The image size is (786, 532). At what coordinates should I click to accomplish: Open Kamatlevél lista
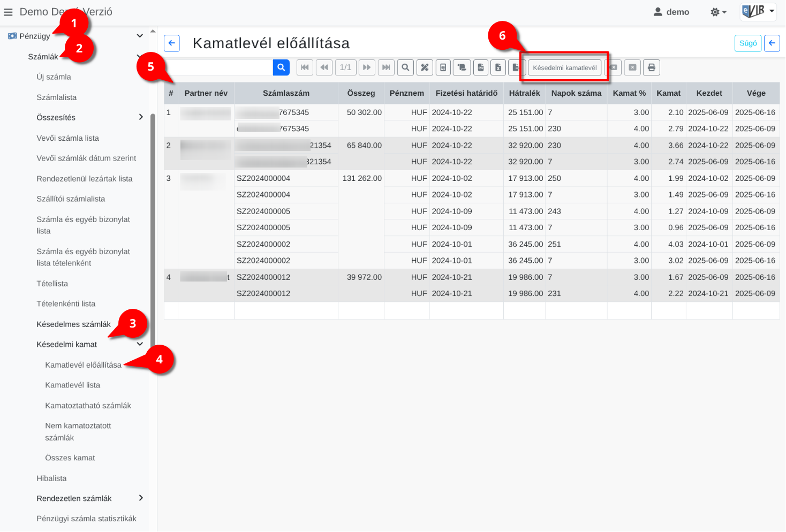pos(72,385)
